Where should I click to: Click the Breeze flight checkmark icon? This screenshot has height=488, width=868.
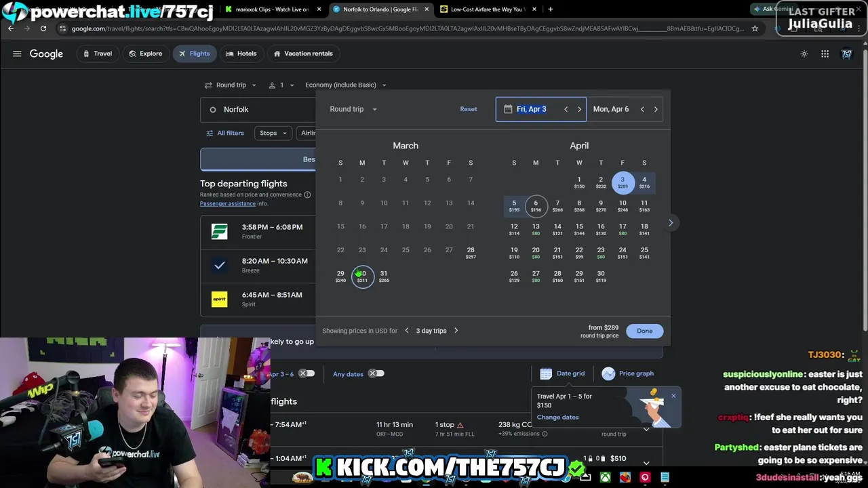(219, 265)
